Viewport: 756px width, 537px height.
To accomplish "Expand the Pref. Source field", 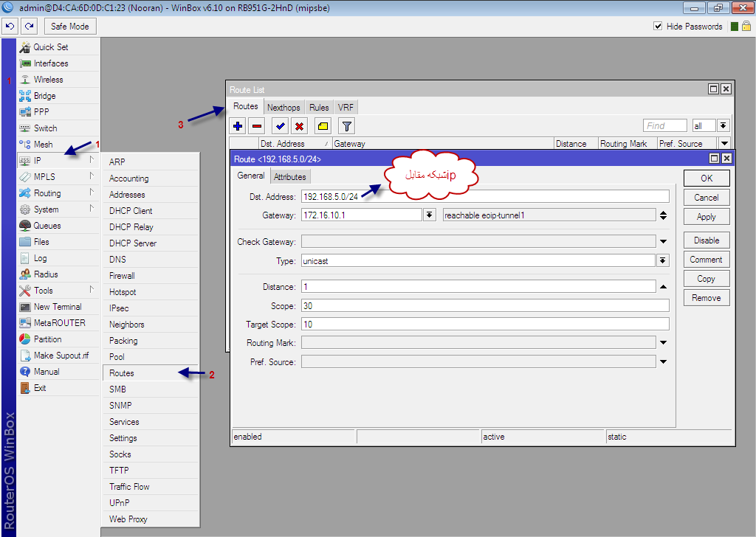I will pyautogui.click(x=664, y=361).
